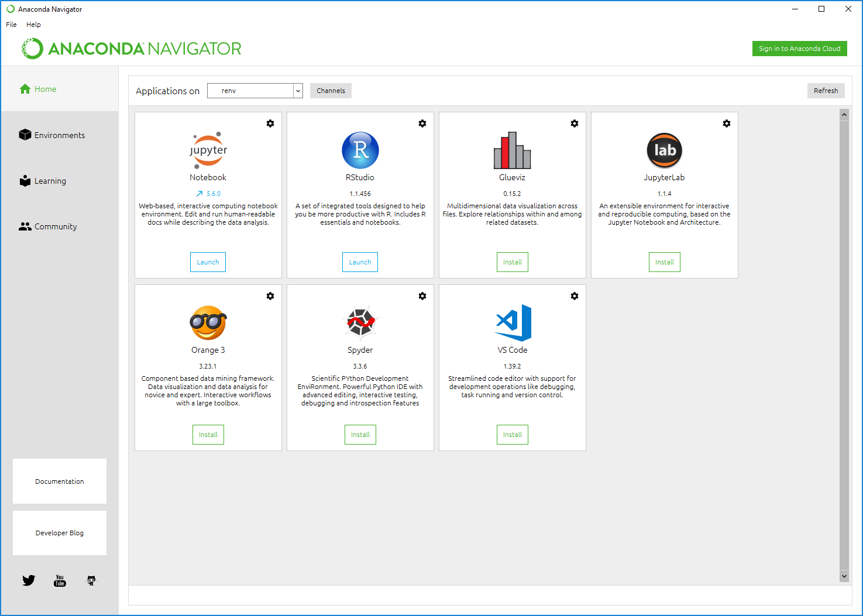Open the YouTube icon link
This screenshot has height=616, width=863.
pyautogui.click(x=60, y=580)
